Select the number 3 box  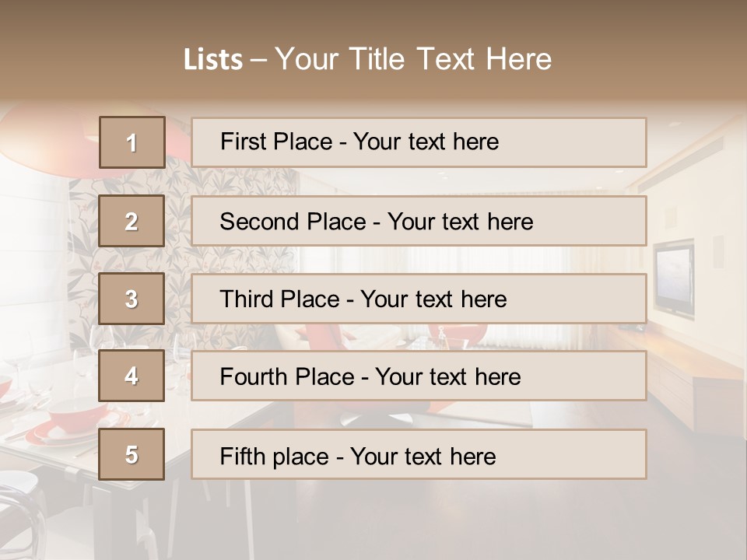point(132,299)
